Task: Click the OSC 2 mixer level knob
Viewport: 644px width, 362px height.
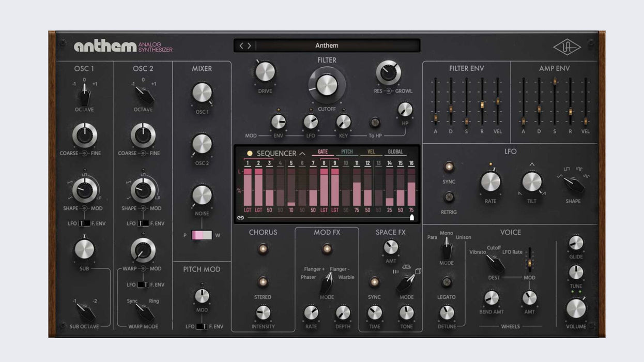Action: (202, 144)
